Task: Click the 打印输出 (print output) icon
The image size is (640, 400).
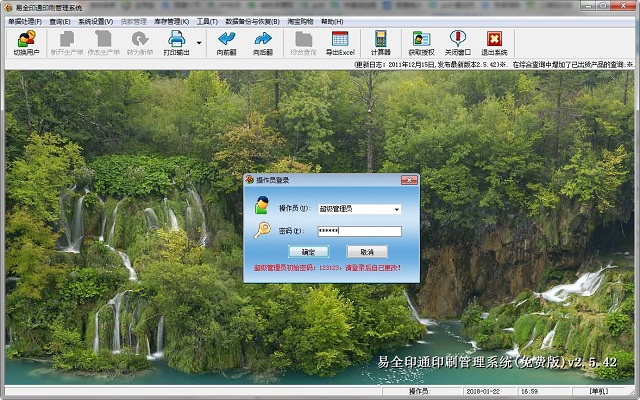Action: 175,43
